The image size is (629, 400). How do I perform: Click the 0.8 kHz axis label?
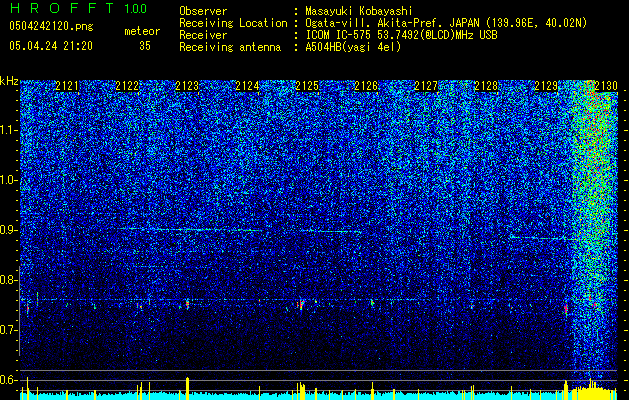(x=8, y=280)
